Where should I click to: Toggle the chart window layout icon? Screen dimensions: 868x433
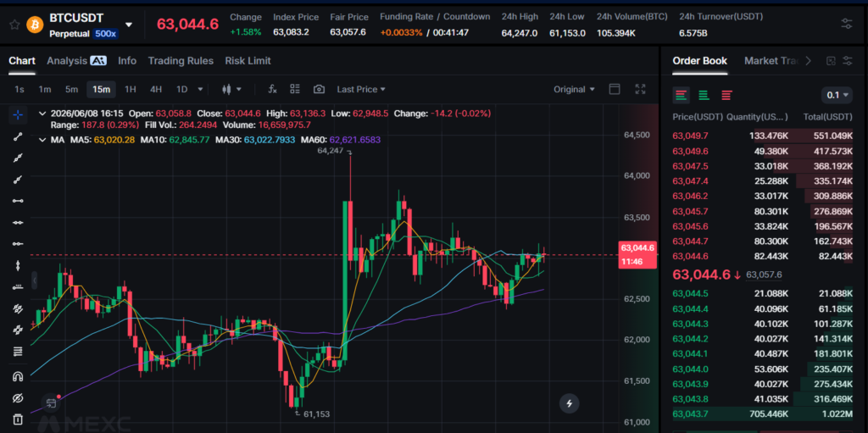(614, 89)
